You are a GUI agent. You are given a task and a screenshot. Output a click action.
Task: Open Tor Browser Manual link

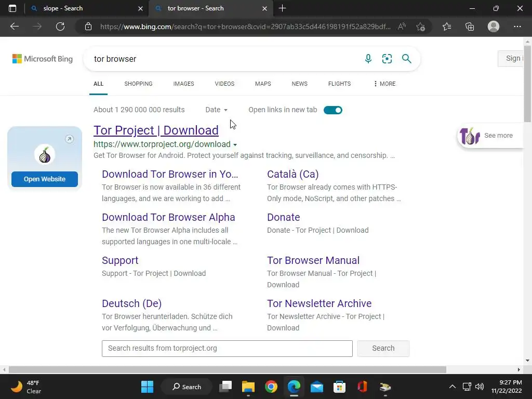313,260
